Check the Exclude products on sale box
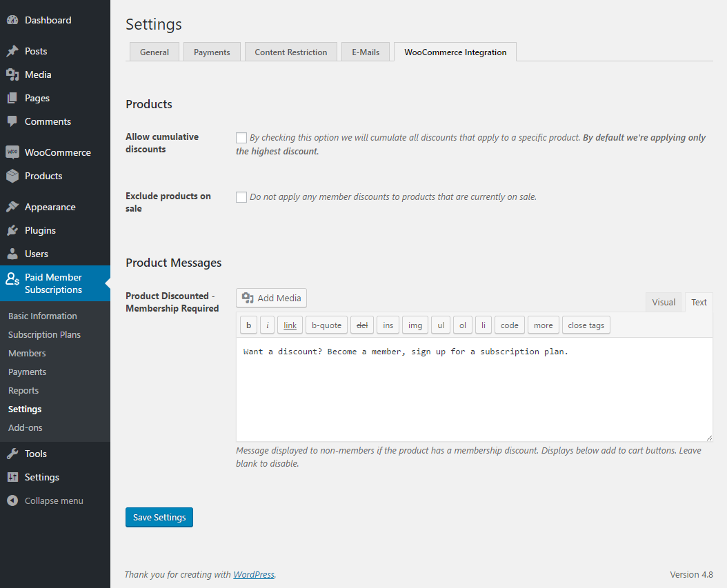727x588 pixels. click(x=241, y=197)
